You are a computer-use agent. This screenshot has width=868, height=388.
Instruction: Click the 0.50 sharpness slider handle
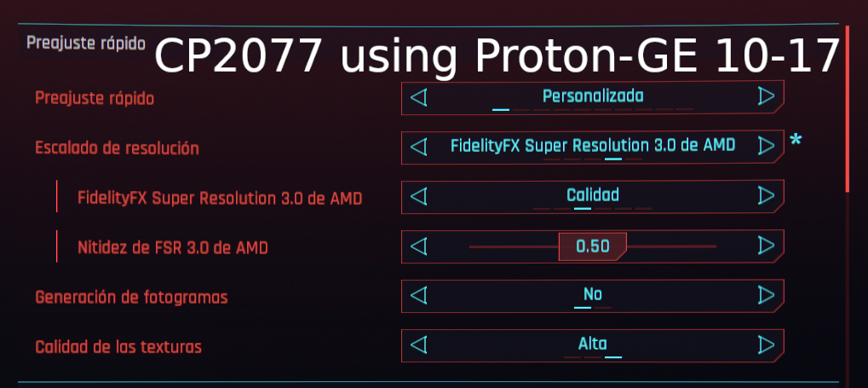(x=592, y=246)
